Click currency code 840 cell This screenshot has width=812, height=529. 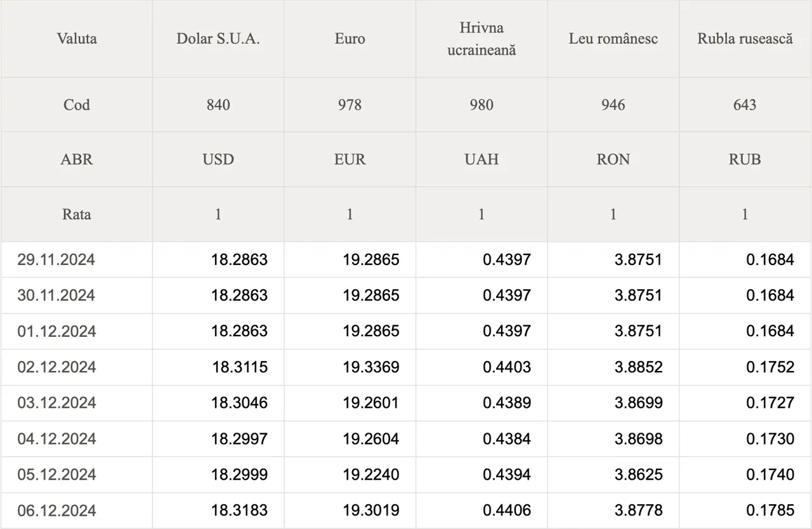point(218,105)
